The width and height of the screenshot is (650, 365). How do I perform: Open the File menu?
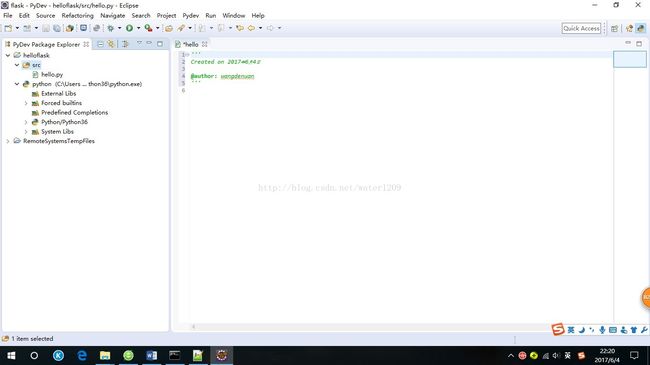pyautogui.click(x=8, y=15)
